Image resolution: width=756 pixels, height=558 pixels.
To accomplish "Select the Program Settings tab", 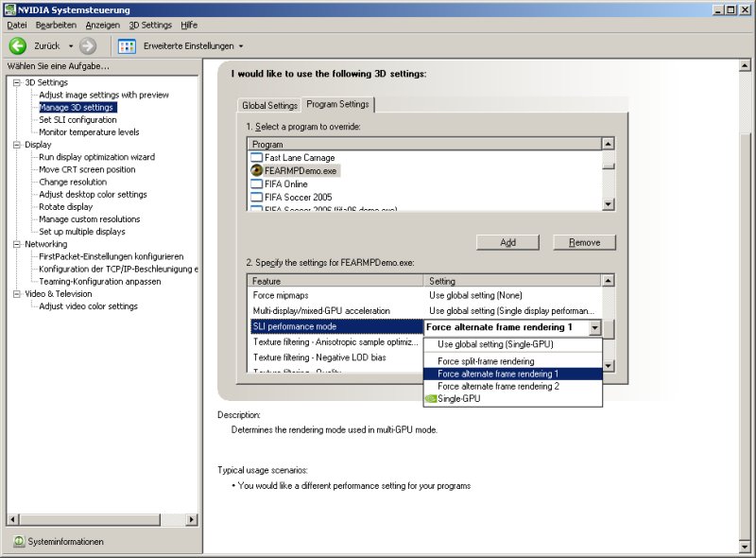I will (337, 104).
